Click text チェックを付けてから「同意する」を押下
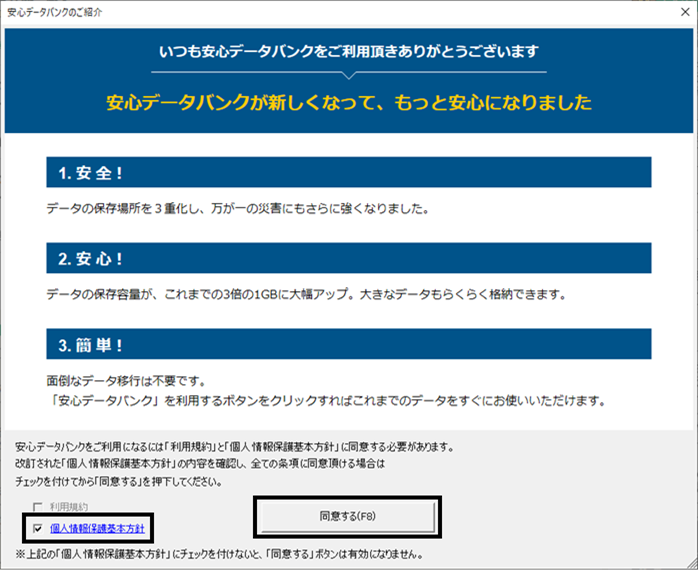Screen dimensions: 698x570 tap(118, 482)
